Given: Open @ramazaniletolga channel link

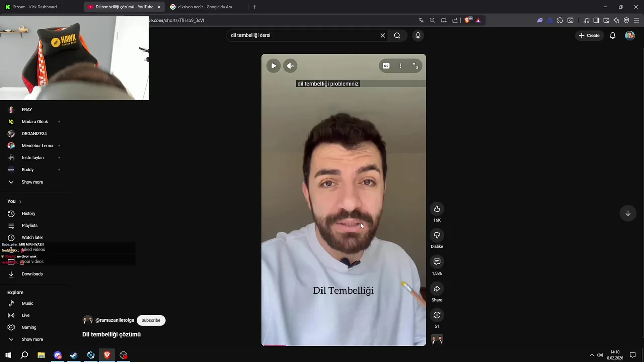Looking at the screenshot, I should pyautogui.click(x=115, y=320).
